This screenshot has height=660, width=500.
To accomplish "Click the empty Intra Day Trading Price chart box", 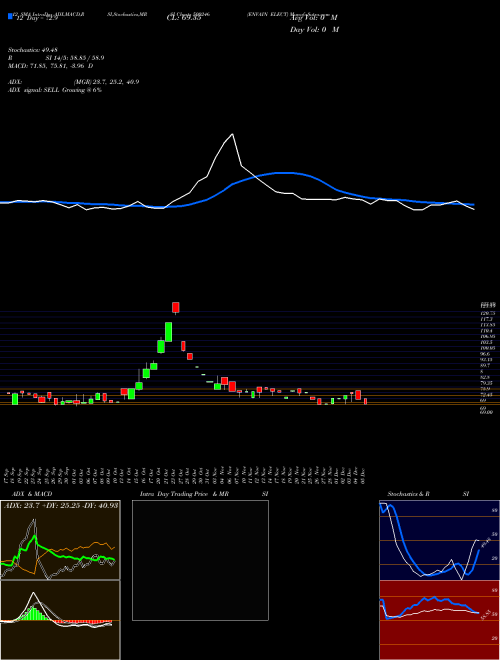I will pos(200,560).
